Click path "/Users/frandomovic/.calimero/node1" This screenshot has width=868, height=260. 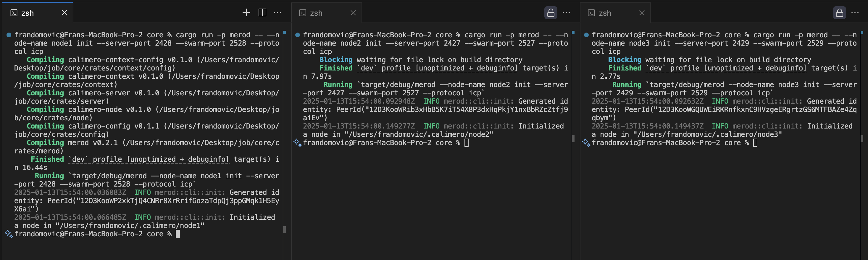[x=130, y=225]
